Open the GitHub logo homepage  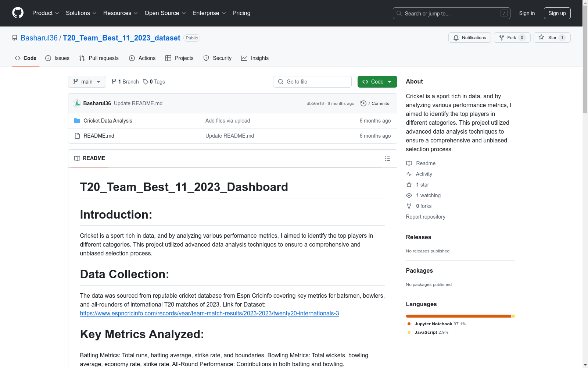[x=18, y=13]
